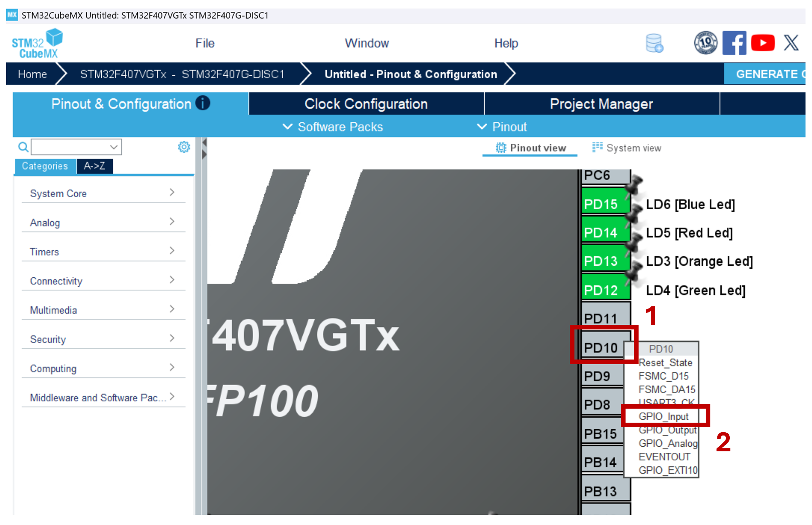Select GPIO_Input from the PD10 menu
The height and width of the screenshot is (525, 812).
pos(664,417)
